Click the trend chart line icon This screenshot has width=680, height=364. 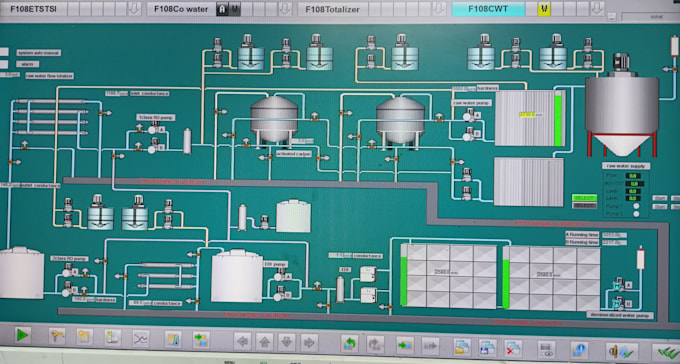pos(141,339)
